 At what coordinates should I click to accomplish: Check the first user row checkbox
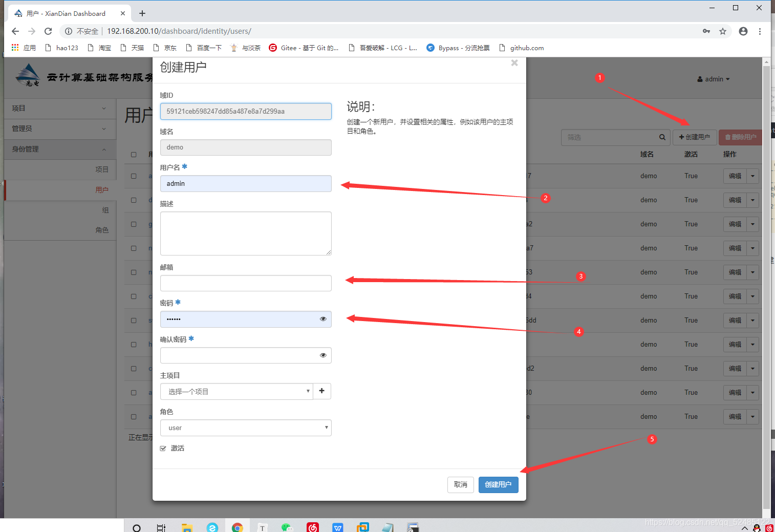point(134,176)
